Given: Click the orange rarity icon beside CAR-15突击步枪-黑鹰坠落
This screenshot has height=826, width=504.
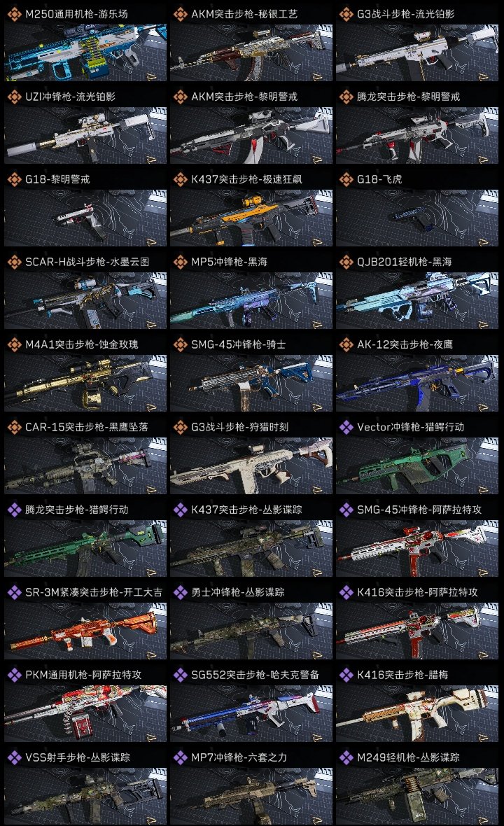Looking at the screenshot, I should coord(14,427).
